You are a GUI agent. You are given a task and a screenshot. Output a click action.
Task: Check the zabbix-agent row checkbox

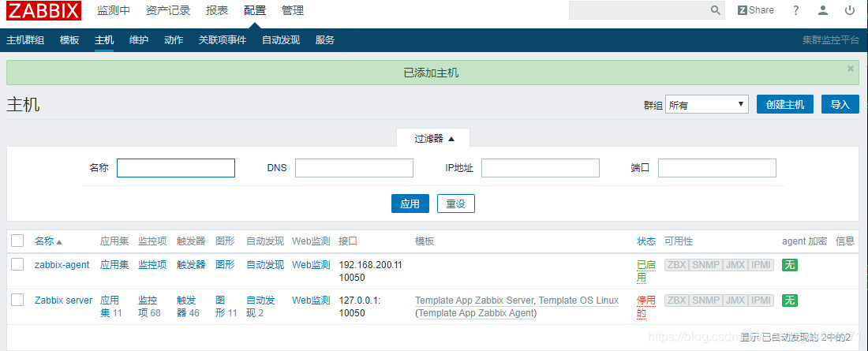click(17, 264)
